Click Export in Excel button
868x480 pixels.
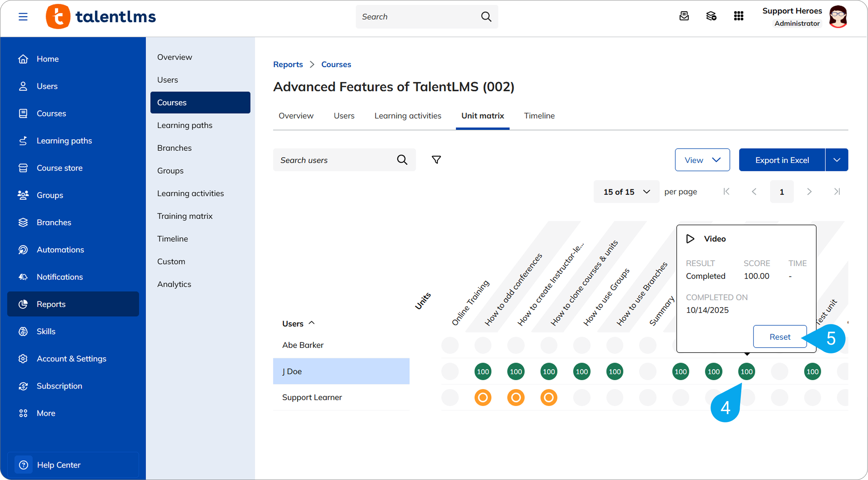(x=782, y=160)
